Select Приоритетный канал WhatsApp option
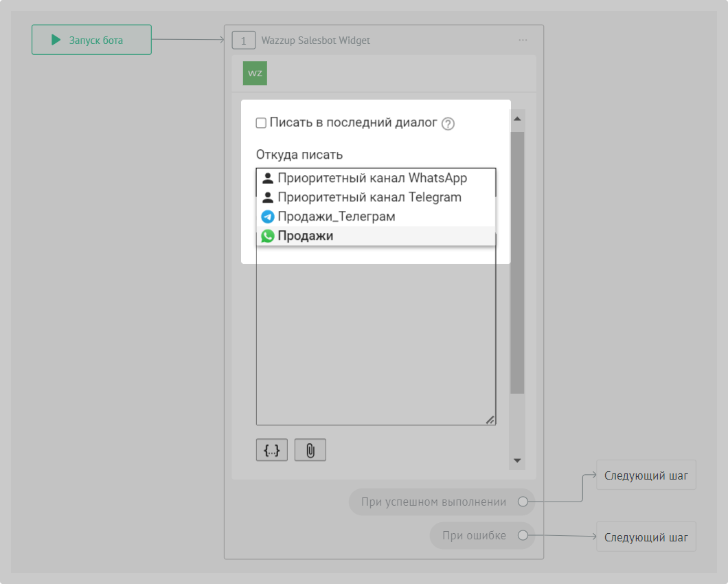728x584 pixels. pos(372,178)
